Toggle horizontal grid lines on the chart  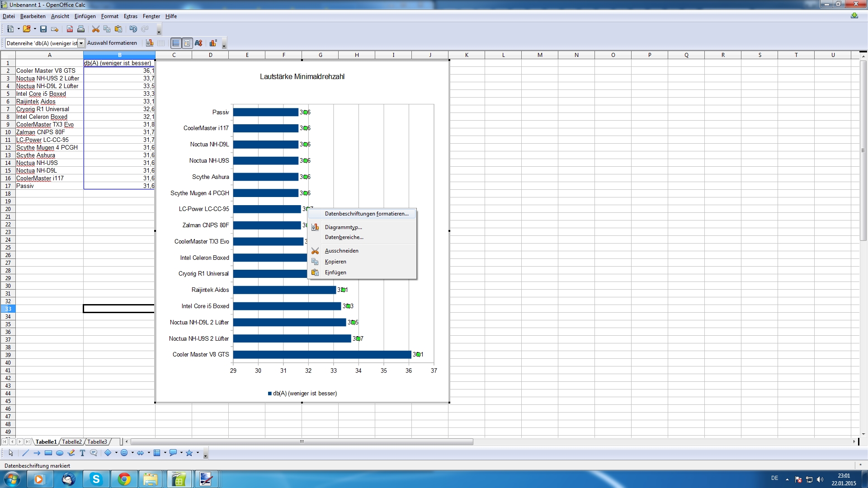176,43
